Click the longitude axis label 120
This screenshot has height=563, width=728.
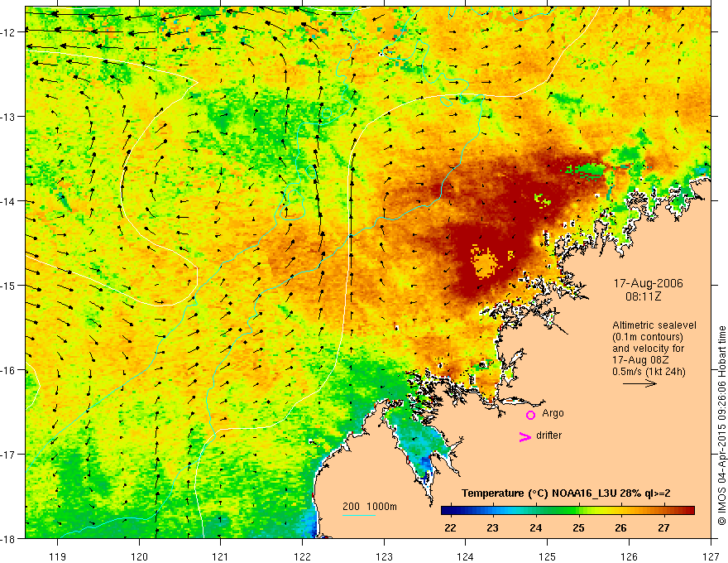(x=139, y=556)
